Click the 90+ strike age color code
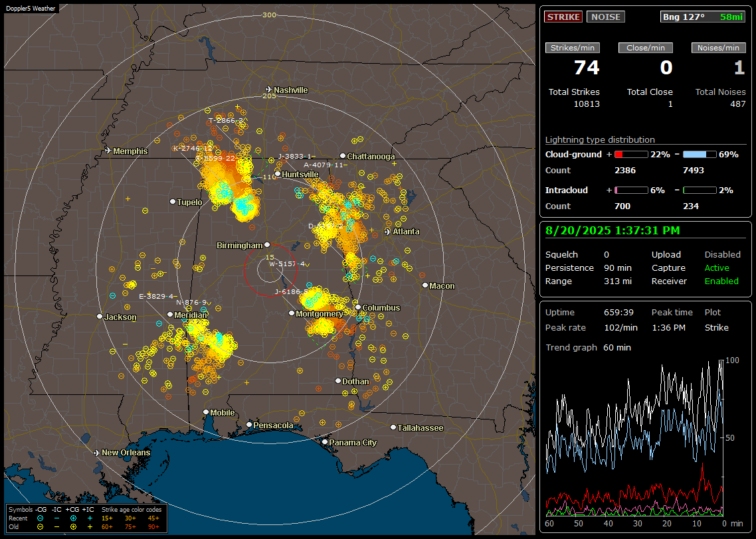 point(153,527)
